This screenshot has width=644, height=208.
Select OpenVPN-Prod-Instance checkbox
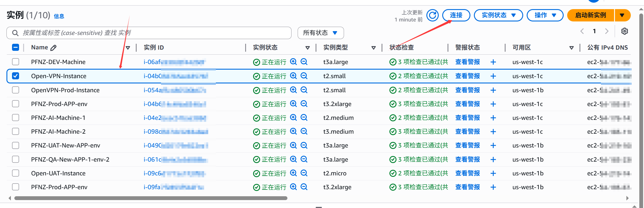[x=16, y=90]
